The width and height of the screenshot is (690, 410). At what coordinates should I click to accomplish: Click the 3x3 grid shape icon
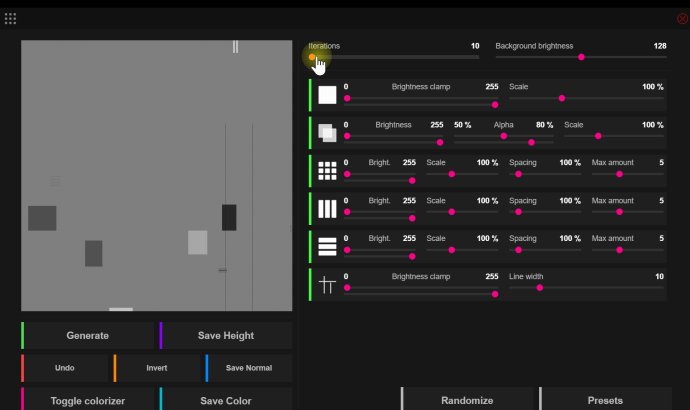327,171
